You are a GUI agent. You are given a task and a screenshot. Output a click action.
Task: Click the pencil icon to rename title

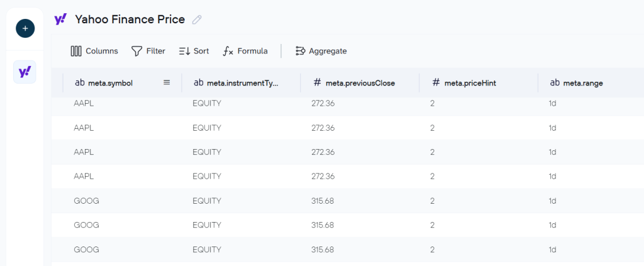[197, 19]
